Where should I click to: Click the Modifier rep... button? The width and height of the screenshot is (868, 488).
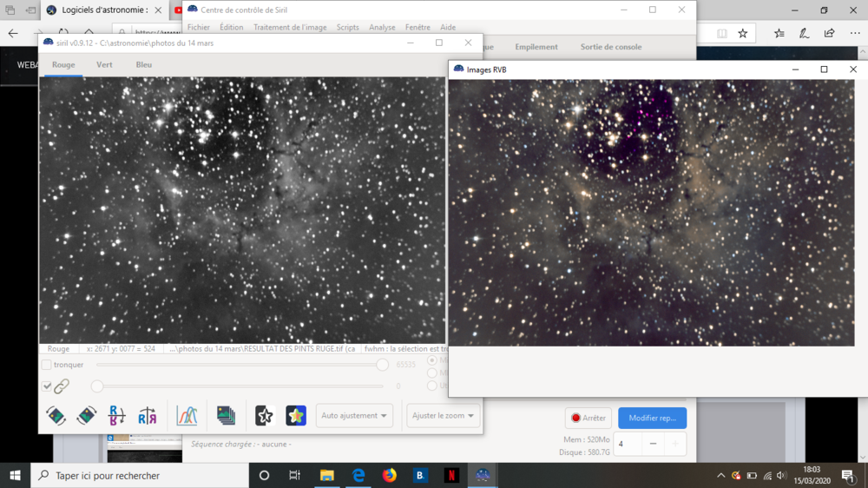(652, 418)
